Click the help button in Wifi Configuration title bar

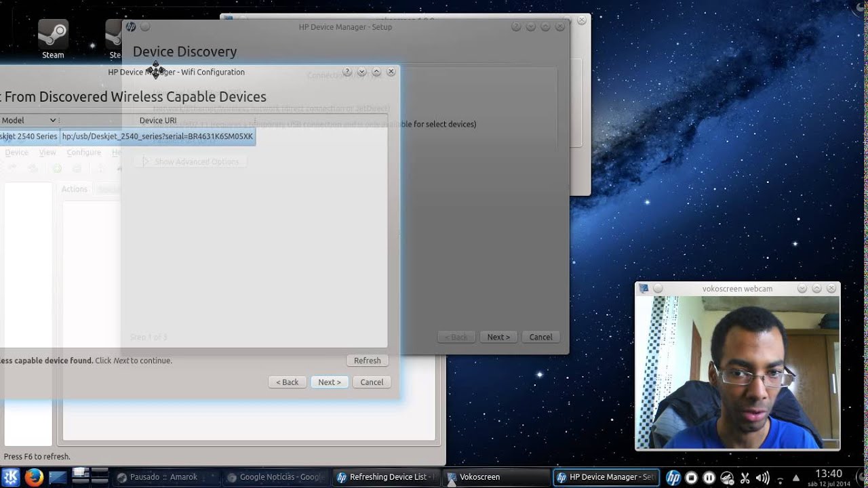(347, 72)
